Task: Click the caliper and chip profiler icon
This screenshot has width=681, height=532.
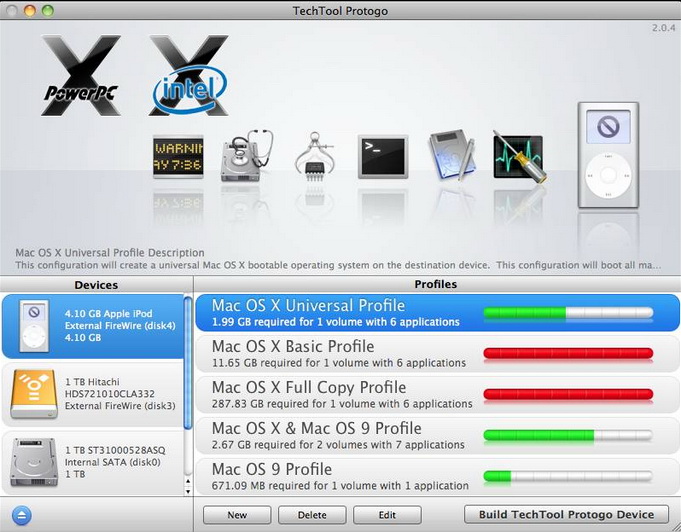Action: 314,155
